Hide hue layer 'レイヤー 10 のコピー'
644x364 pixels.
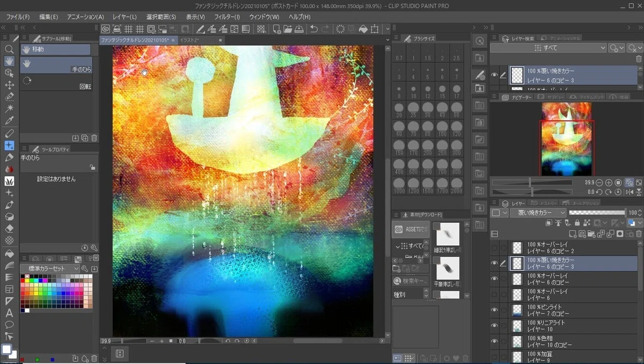494,341
